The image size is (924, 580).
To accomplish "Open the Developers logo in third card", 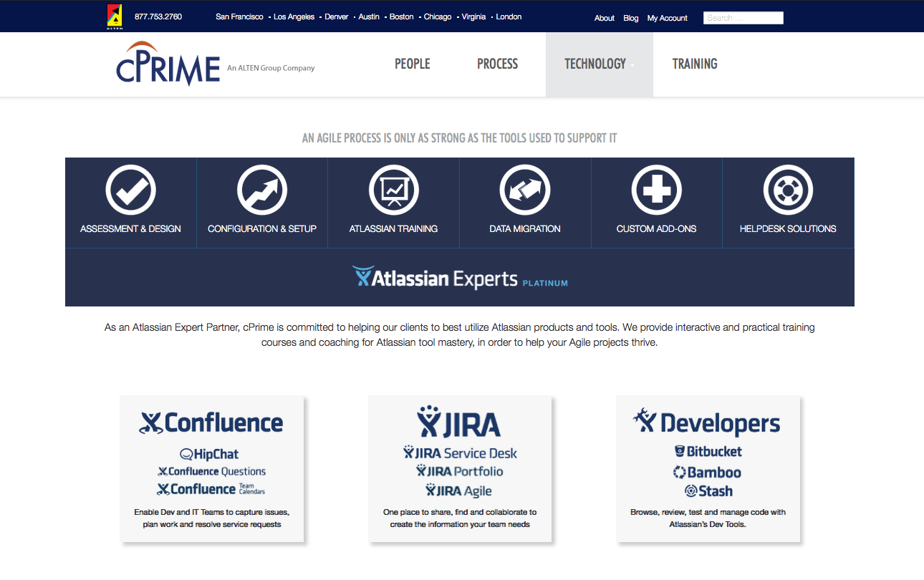I will (x=707, y=422).
